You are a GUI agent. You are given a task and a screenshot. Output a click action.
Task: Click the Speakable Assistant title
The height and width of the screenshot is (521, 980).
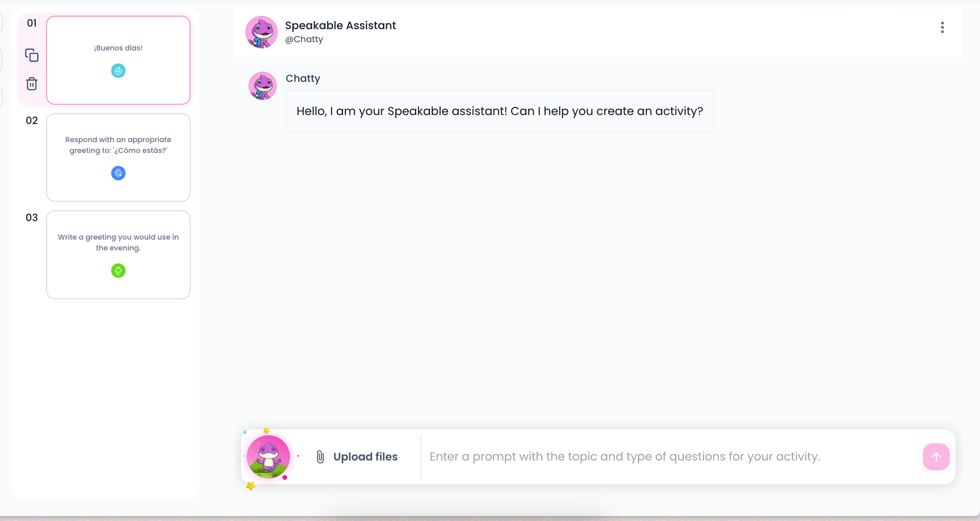click(x=341, y=25)
